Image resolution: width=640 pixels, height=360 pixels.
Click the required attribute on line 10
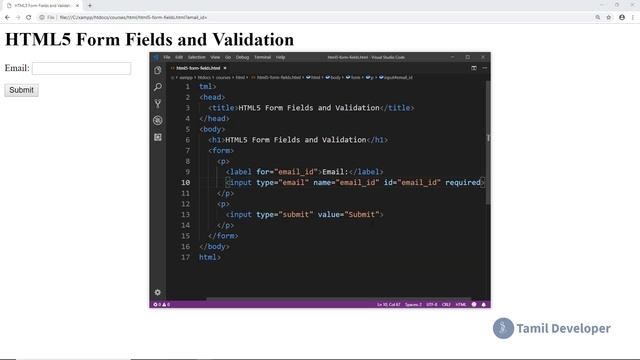[463, 182]
